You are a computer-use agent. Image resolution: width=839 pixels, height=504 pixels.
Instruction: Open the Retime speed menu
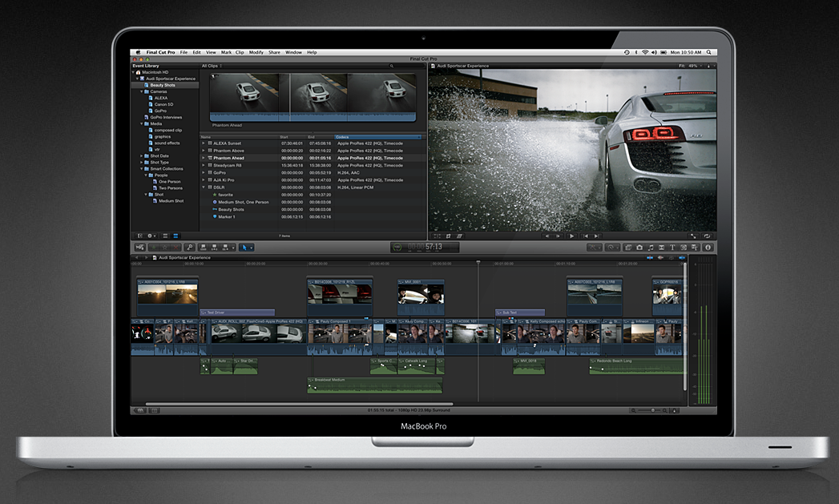point(613,247)
